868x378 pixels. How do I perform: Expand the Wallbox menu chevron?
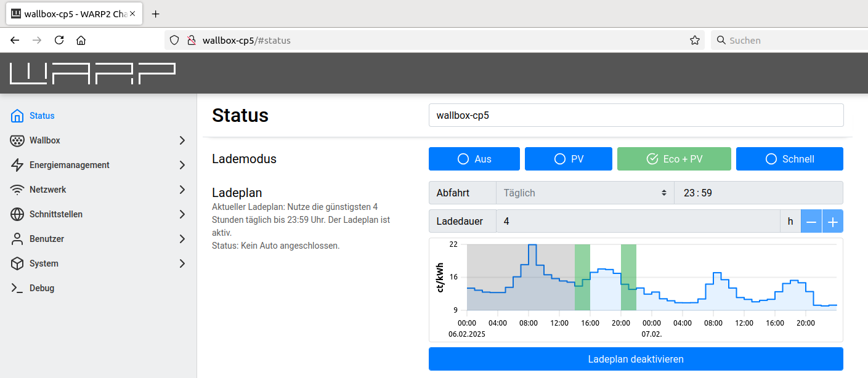(182, 140)
